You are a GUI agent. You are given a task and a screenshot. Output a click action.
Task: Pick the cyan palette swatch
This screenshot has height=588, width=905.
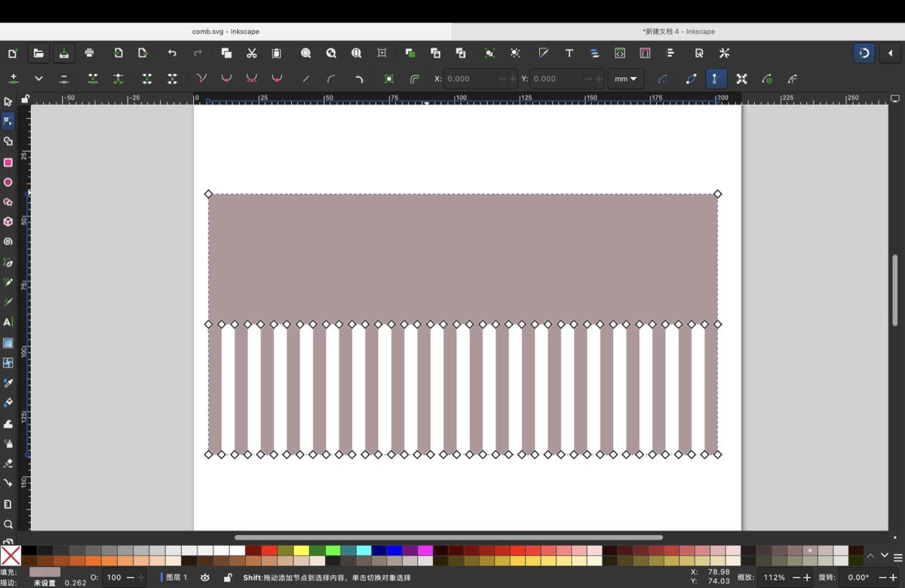coord(364,550)
